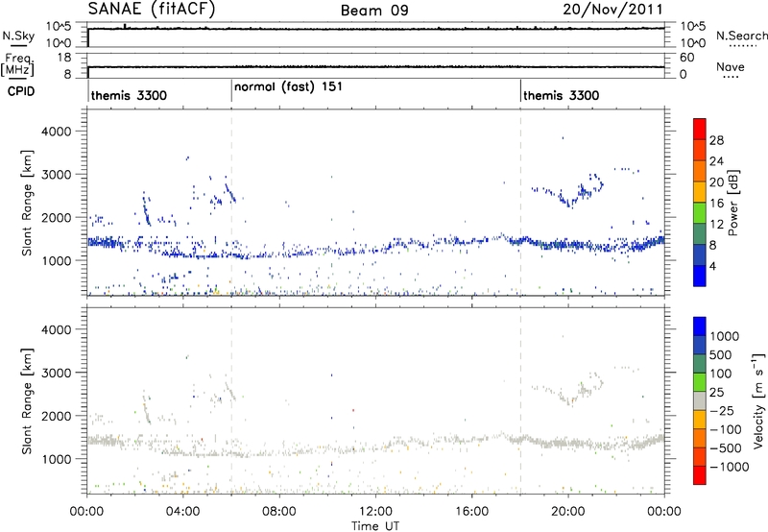Click the red segment of Velocity colorbar

point(700,475)
